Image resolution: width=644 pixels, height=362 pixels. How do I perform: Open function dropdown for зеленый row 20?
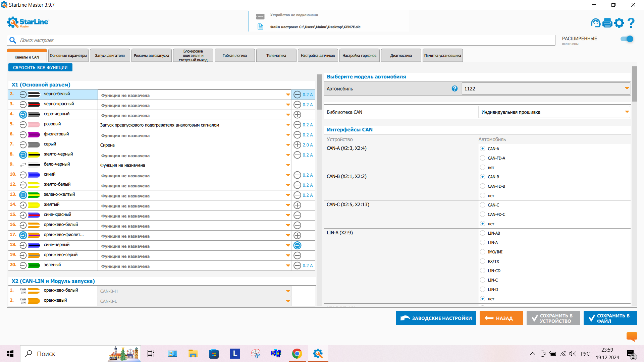point(195,265)
